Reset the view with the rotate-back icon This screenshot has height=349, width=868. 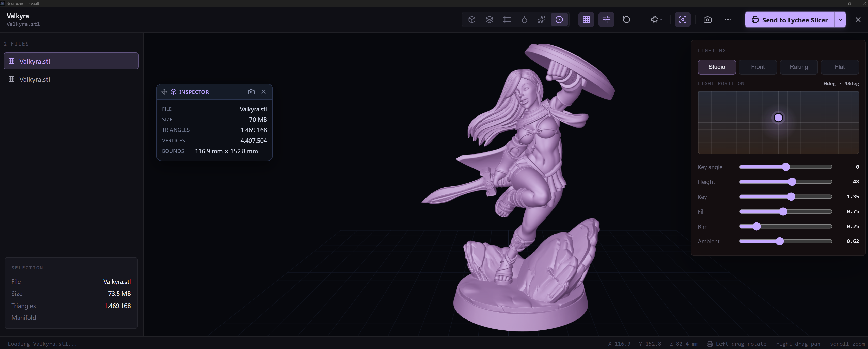click(626, 20)
